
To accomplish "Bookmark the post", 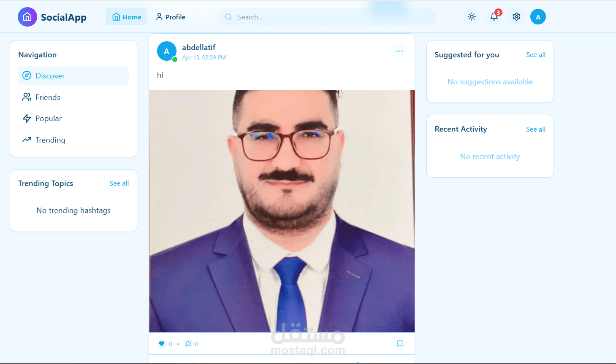I will [x=400, y=344].
